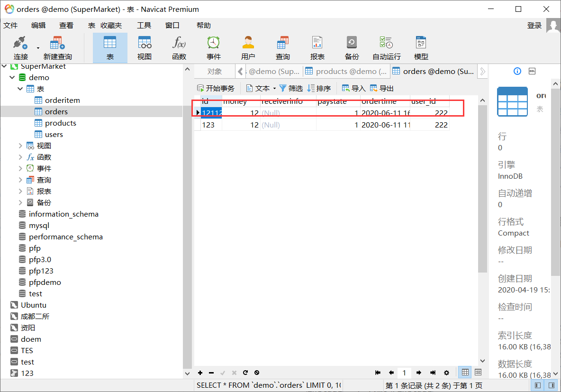Image resolution: width=561 pixels, height=392 pixels.
Task: Open the 连接 dropdown arrow
Action: (38, 48)
